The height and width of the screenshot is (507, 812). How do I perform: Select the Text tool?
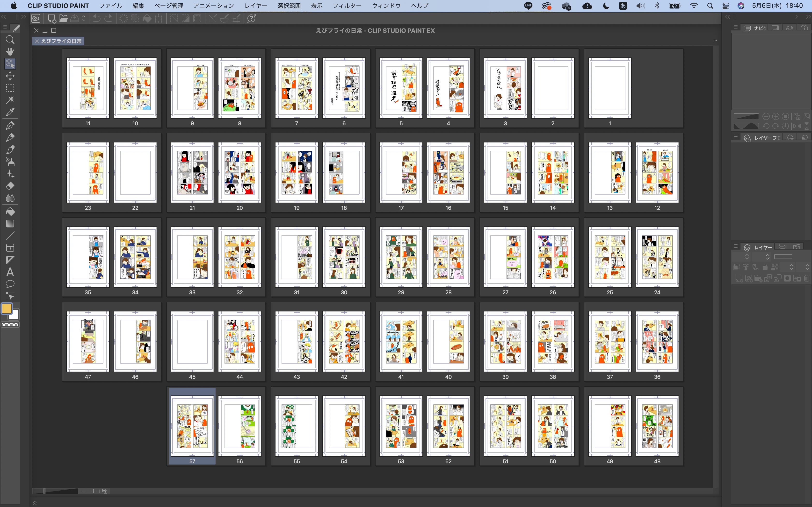10,272
